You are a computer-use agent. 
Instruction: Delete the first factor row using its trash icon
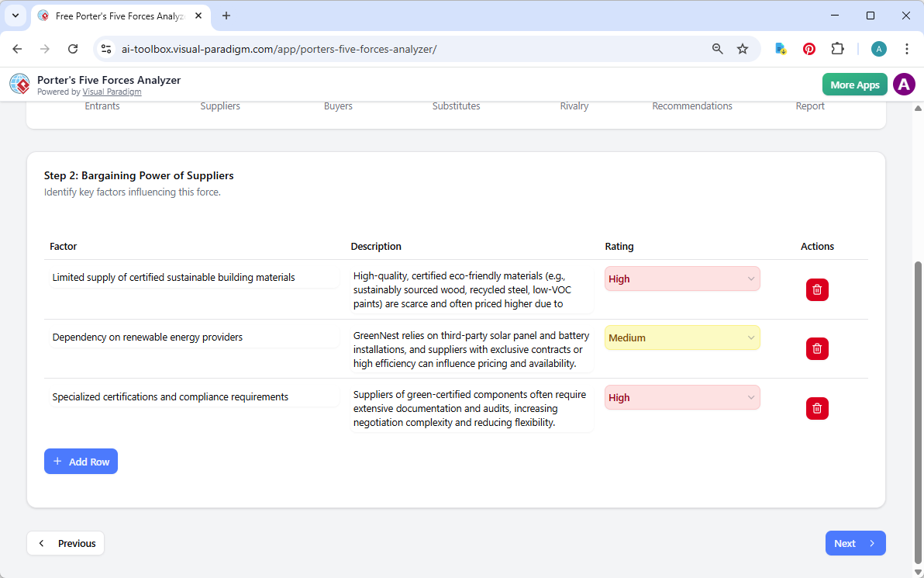(x=817, y=289)
